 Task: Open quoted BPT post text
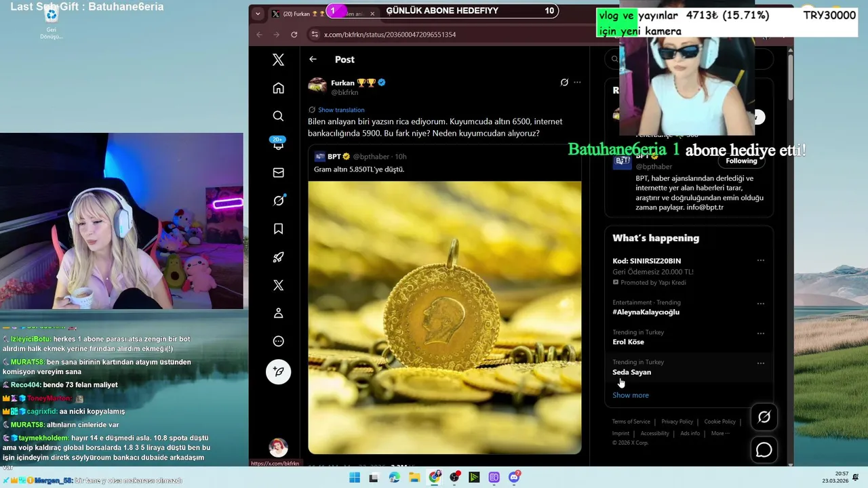(359, 169)
